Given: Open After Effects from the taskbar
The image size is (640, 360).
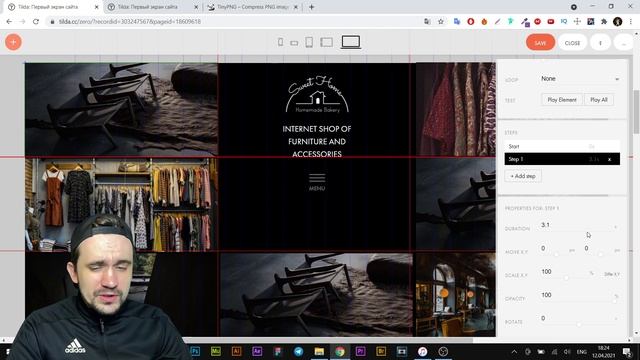Looking at the screenshot, I should click(x=257, y=351).
